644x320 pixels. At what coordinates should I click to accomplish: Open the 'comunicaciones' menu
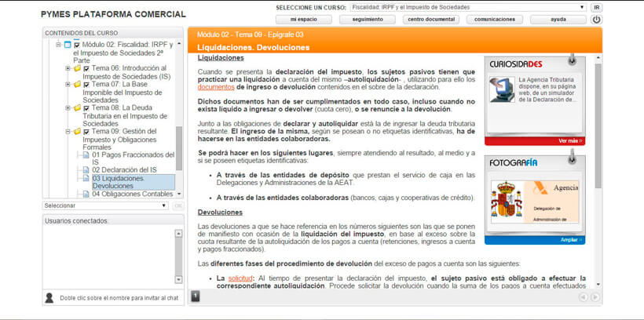(x=495, y=20)
